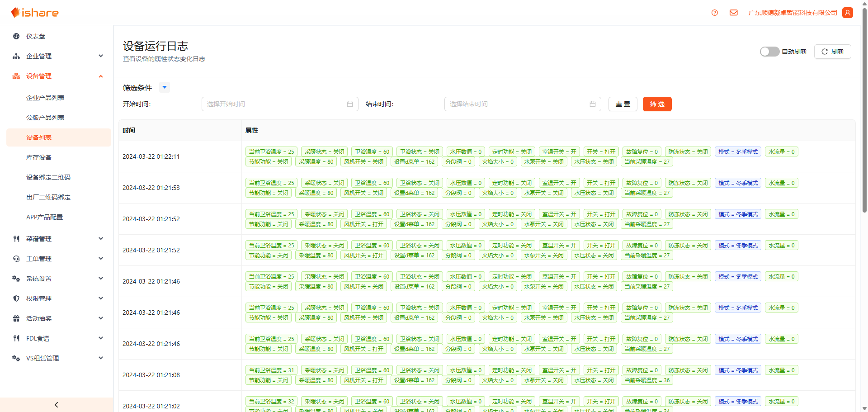
Task: Click the calendar icon in end time field
Action: click(x=592, y=104)
